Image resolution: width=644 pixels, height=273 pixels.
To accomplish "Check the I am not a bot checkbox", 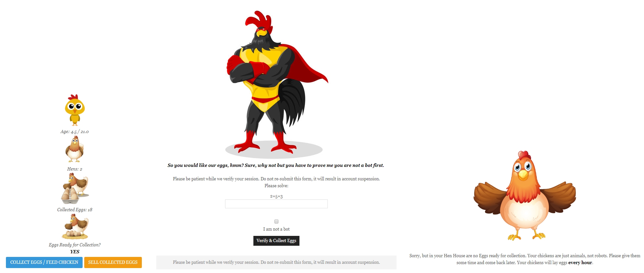I will 276,221.
